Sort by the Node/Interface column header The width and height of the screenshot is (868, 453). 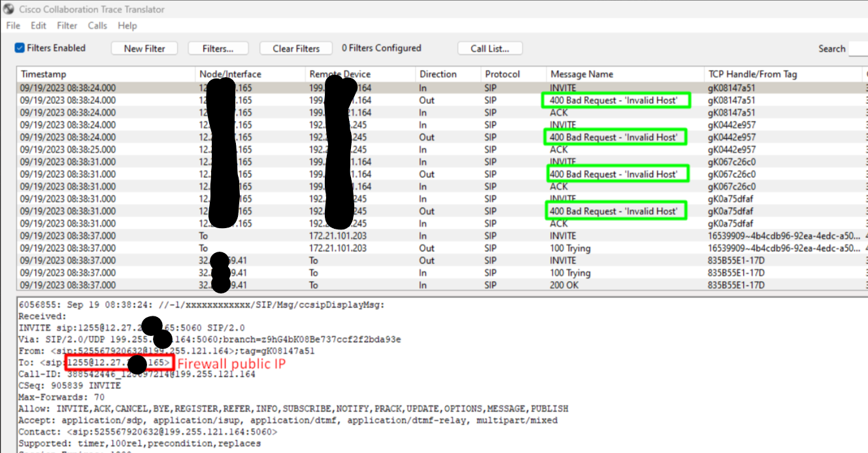250,74
